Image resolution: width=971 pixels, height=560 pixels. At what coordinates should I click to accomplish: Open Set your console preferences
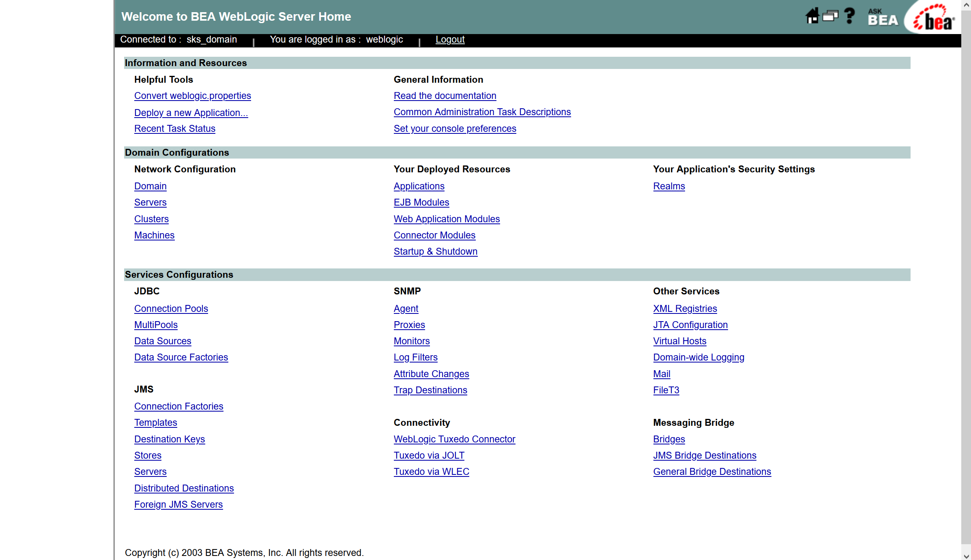click(x=455, y=129)
